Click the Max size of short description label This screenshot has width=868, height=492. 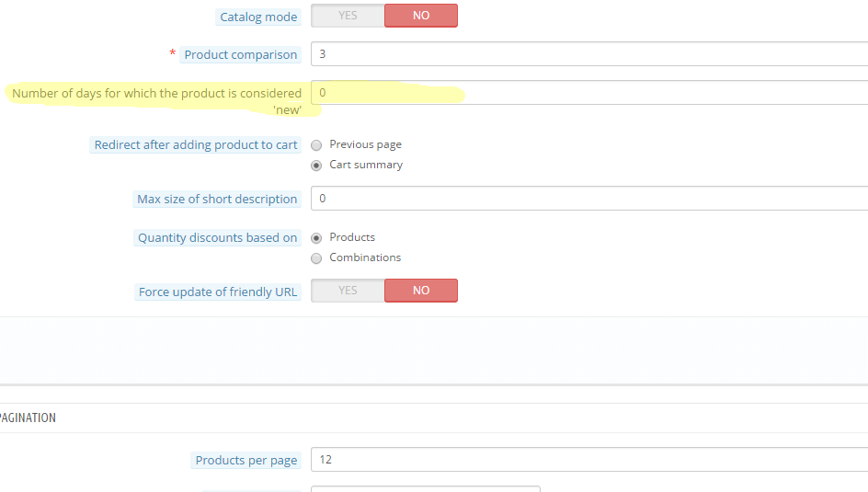click(x=217, y=200)
